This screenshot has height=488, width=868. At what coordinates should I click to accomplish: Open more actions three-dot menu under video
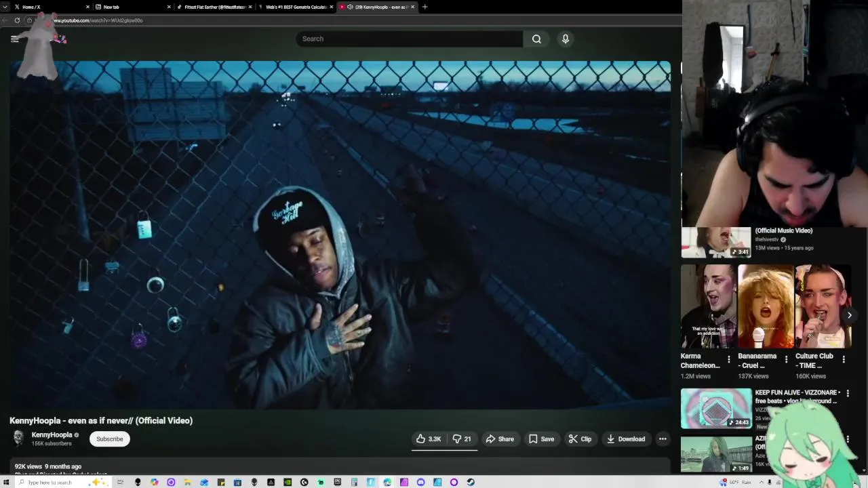[x=663, y=439]
